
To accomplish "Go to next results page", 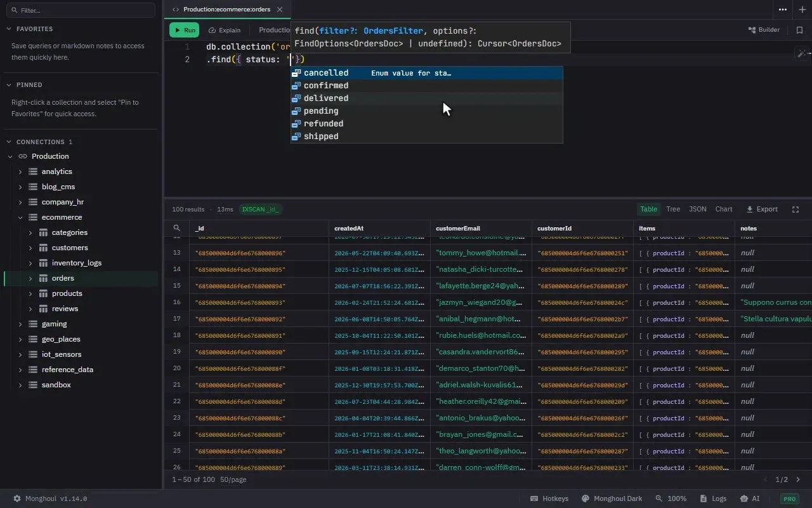I will coord(798,480).
